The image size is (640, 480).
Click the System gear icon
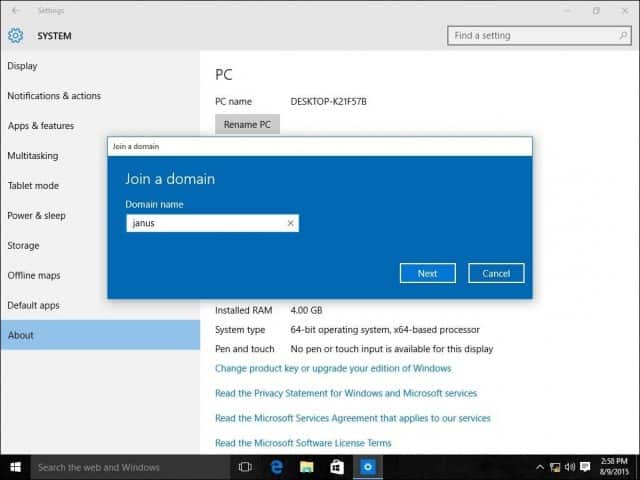pyautogui.click(x=16, y=36)
